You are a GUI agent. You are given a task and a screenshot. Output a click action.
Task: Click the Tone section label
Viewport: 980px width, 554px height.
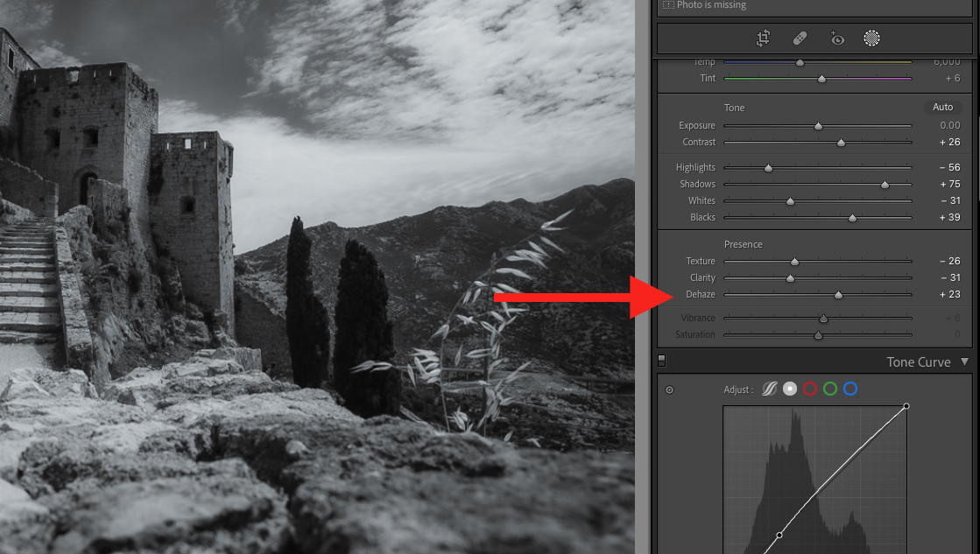[x=735, y=108]
